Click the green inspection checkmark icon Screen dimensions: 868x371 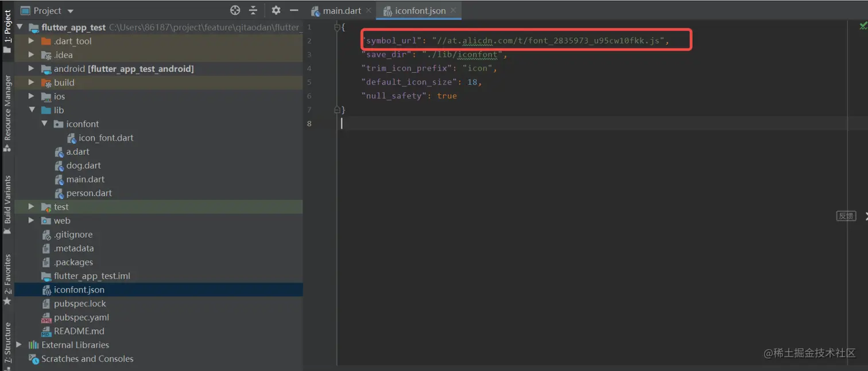click(863, 26)
